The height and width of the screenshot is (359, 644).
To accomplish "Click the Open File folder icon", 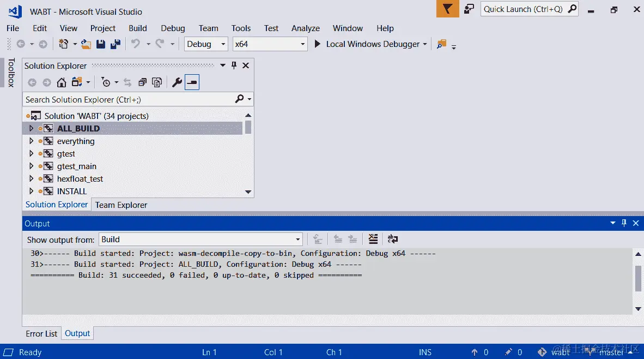I will (x=86, y=44).
